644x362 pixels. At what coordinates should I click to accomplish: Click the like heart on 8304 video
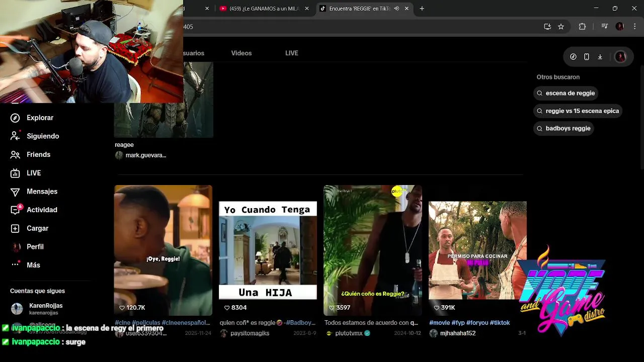(x=227, y=308)
